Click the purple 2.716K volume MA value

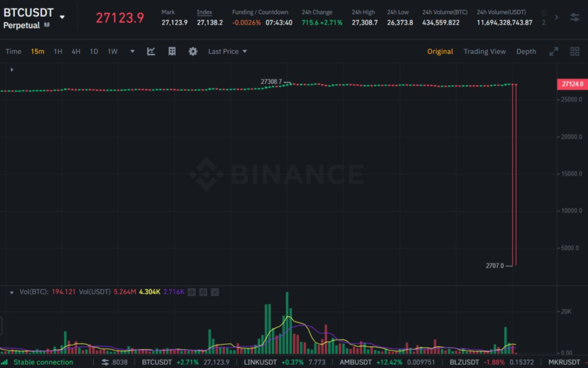[x=173, y=292]
